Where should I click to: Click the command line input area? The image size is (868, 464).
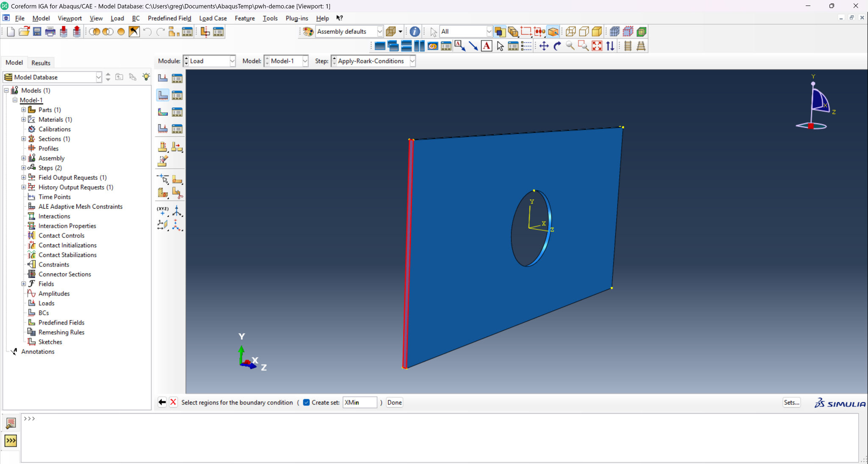pos(440,438)
